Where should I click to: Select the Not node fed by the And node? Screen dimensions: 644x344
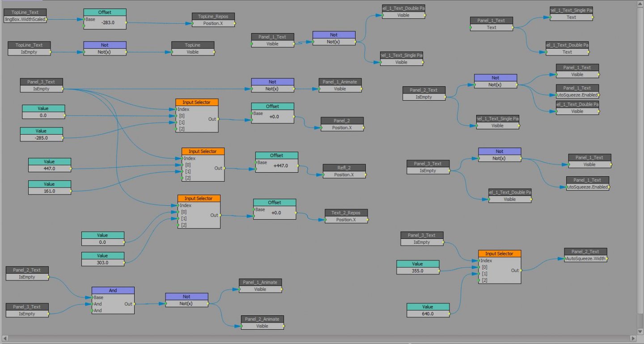point(186,300)
